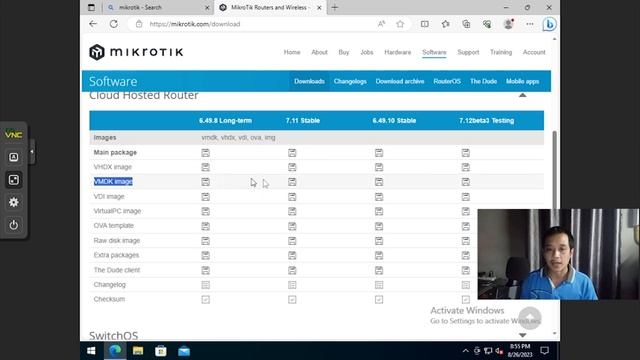The width and height of the screenshot is (640, 360).
Task: Open the Training navigation link
Action: (x=501, y=52)
